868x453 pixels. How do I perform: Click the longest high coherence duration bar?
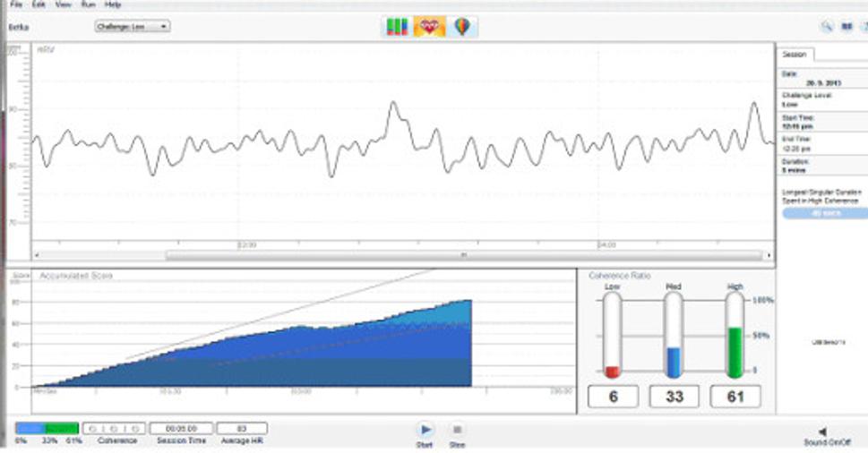coord(825,213)
